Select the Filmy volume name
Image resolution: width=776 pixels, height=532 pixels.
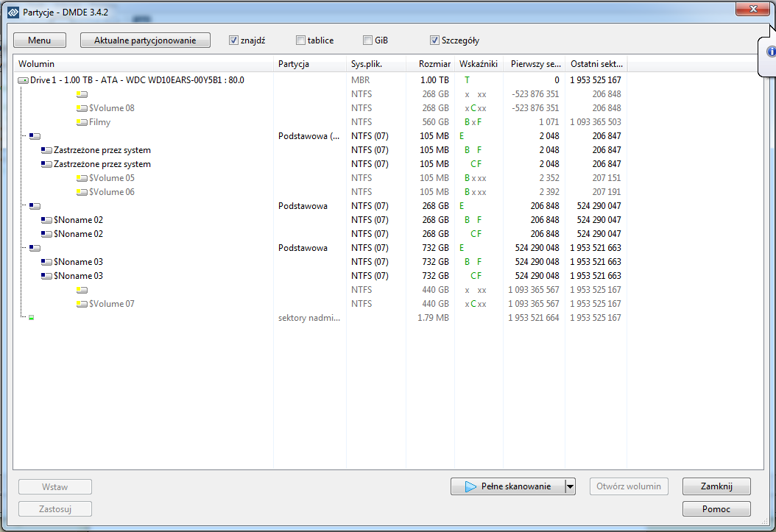(x=99, y=122)
